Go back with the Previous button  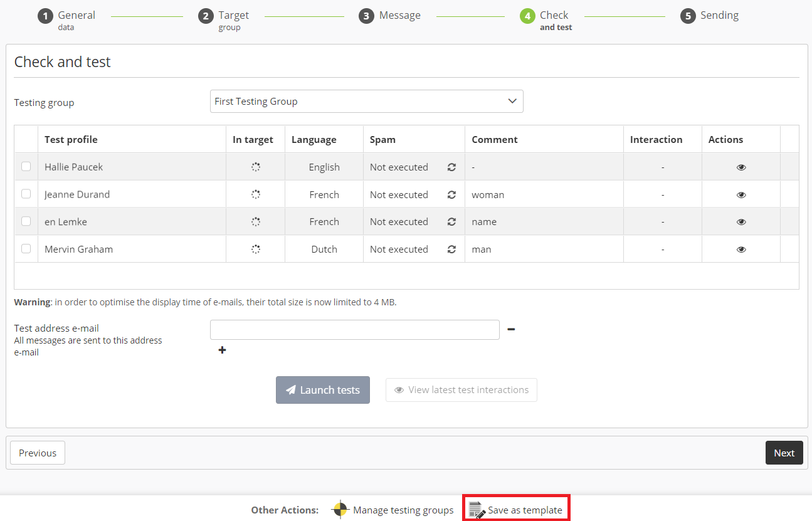coord(38,453)
